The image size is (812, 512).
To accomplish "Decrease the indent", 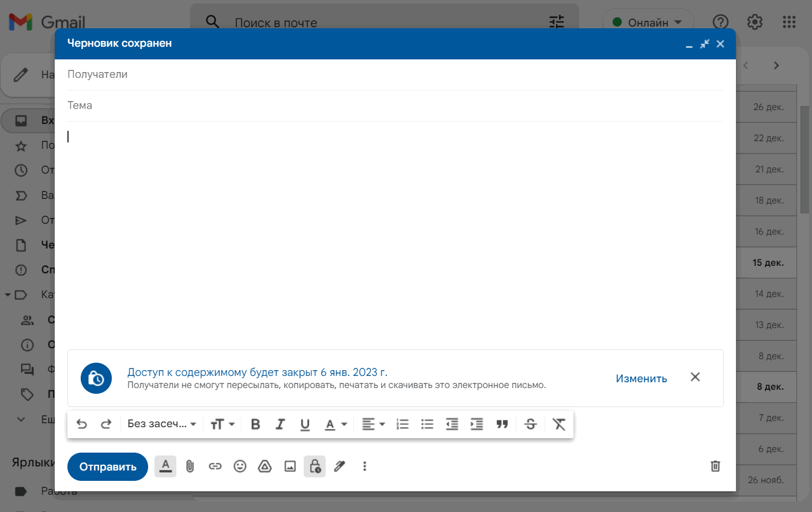I will [452, 424].
